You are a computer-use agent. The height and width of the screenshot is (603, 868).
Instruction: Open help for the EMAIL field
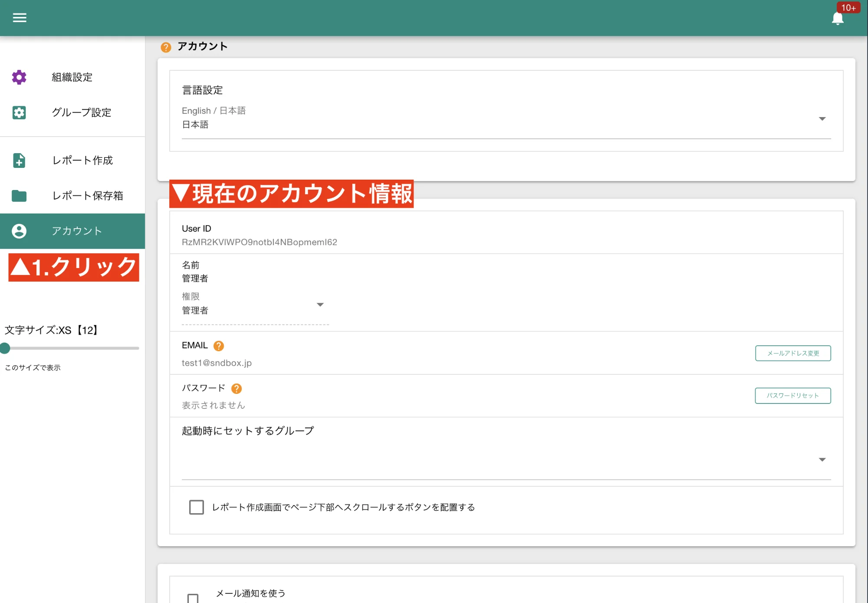coord(219,346)
